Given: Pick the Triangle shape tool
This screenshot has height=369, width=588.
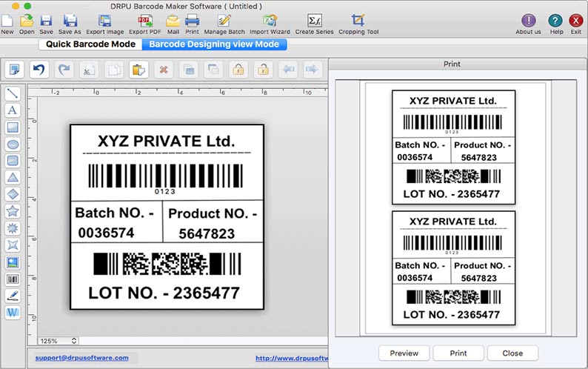Looking at the screenshot, I should 13,177.
